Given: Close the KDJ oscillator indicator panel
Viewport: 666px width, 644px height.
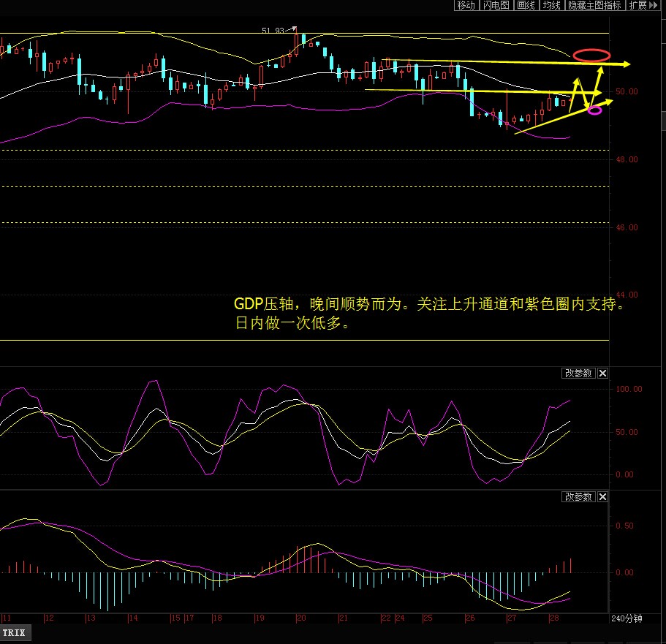Looking at the screenshot, I should coord(602,374).
